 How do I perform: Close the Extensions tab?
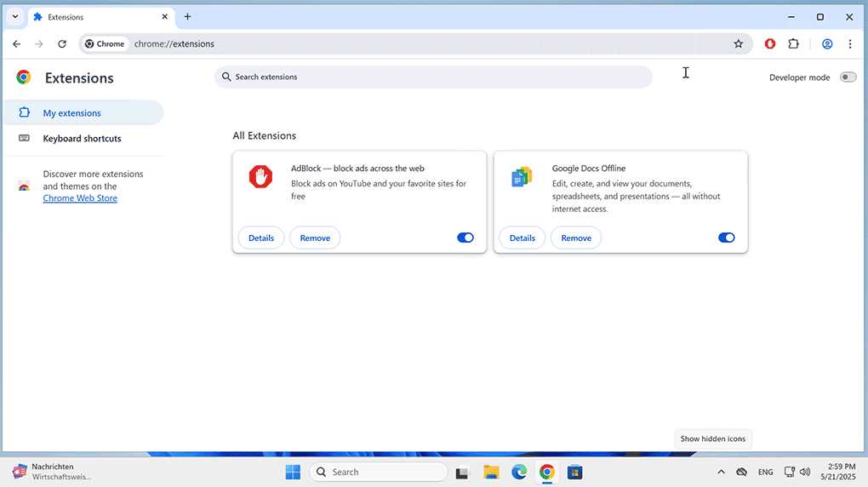click(164, 17)
